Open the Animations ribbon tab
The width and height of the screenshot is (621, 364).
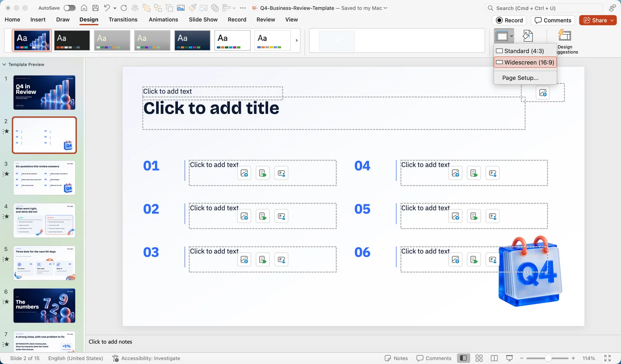tap(163, 19)
